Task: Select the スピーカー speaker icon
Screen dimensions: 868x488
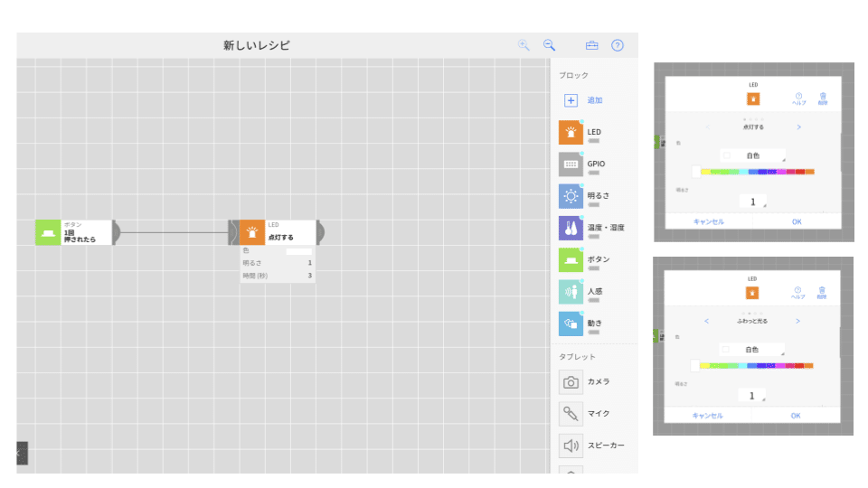Action: pyautogui.click(x=571, y=446)
